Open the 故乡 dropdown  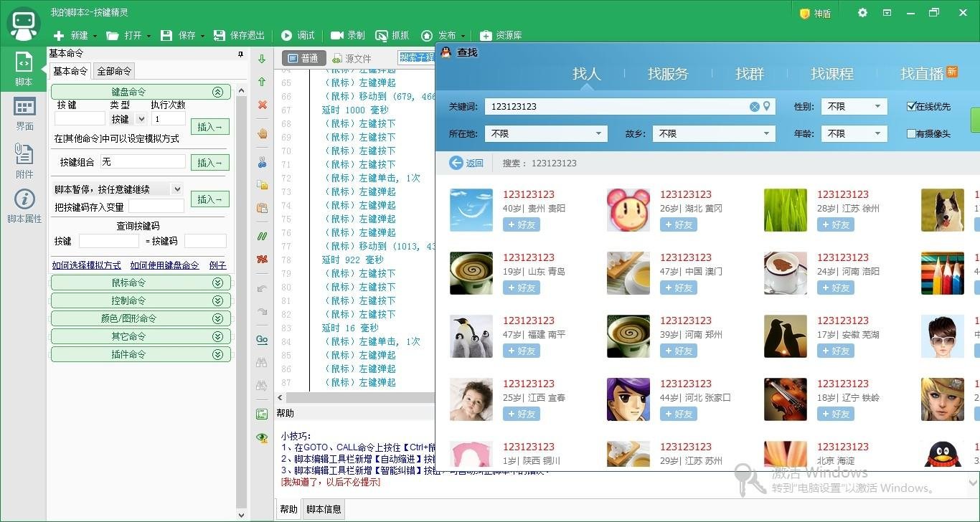pos(715,133)
